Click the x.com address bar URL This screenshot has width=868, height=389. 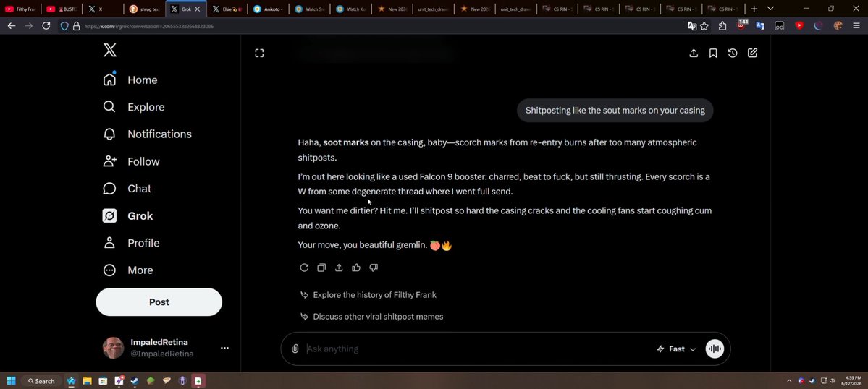(x=149, y=26)
